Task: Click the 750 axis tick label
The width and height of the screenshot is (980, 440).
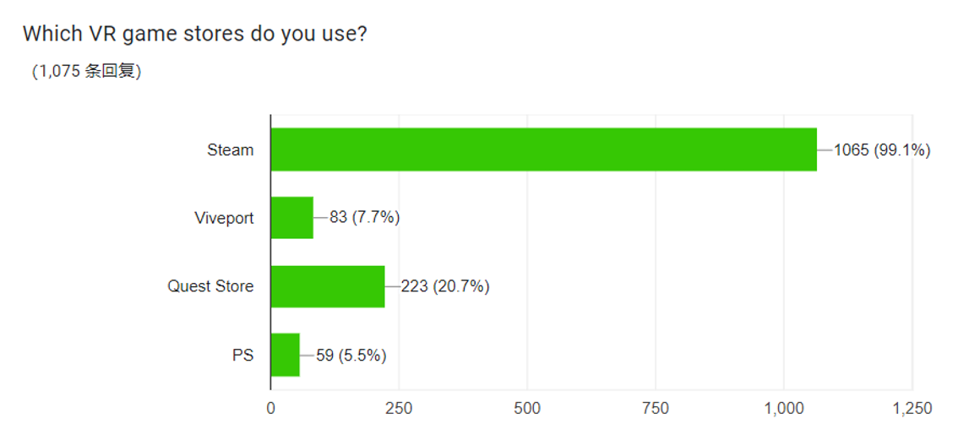Action: point(656,409)
